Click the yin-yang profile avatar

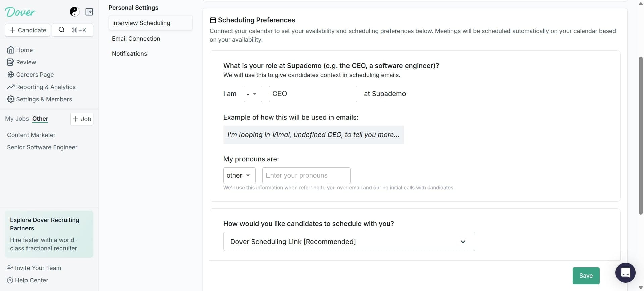74,12
